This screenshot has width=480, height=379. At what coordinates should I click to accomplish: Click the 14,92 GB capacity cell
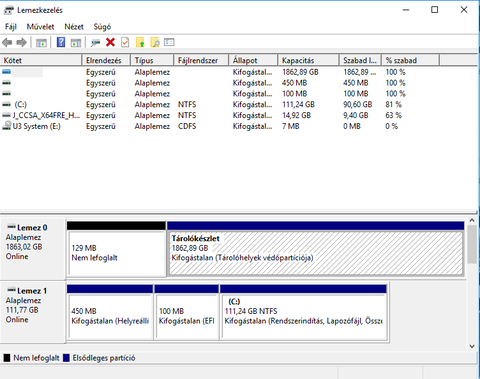pos(296,115)
